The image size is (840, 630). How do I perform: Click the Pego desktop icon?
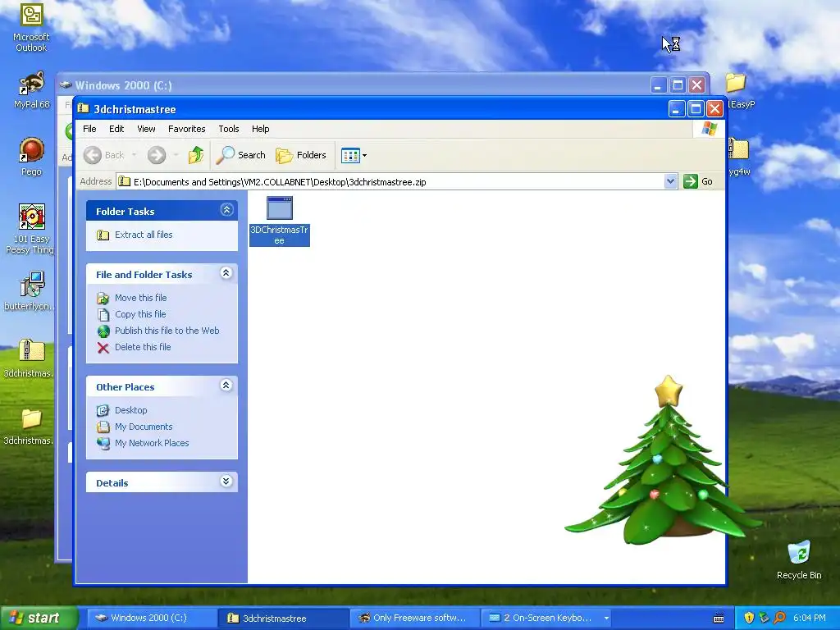tap(32, 157)
